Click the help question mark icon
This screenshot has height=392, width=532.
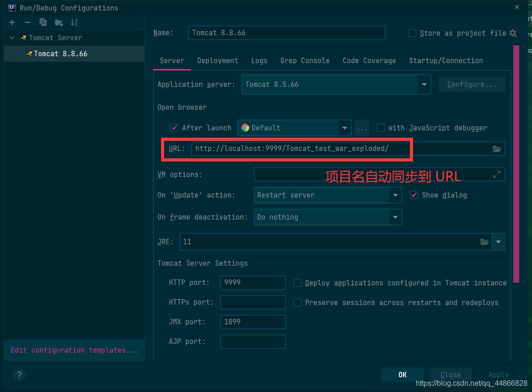19,375
